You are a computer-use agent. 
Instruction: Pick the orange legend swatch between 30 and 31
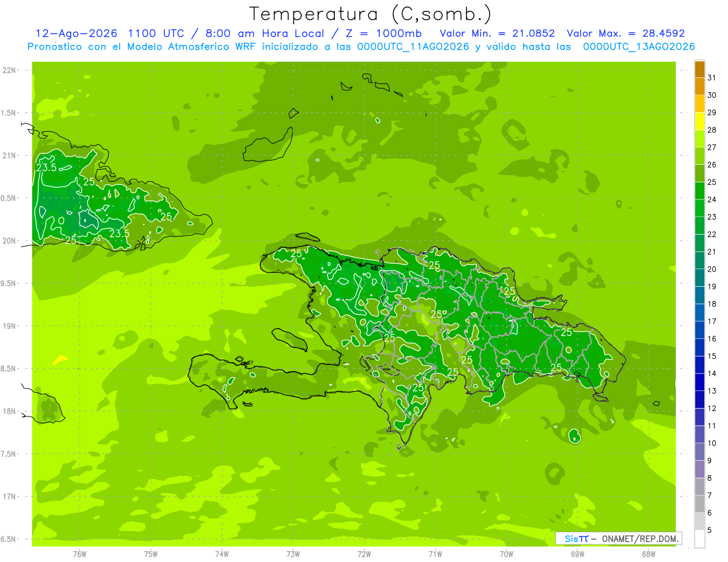click(x=699, y=87)
